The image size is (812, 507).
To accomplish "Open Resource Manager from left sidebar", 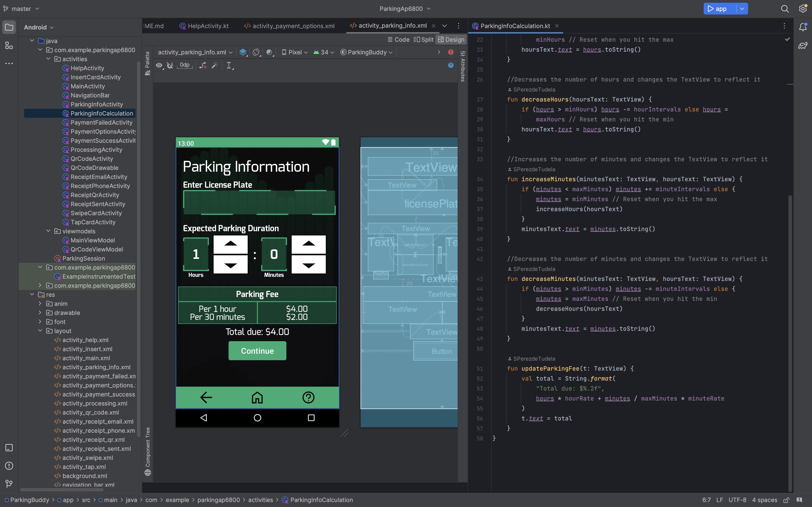I will click(x=9, y=45).
